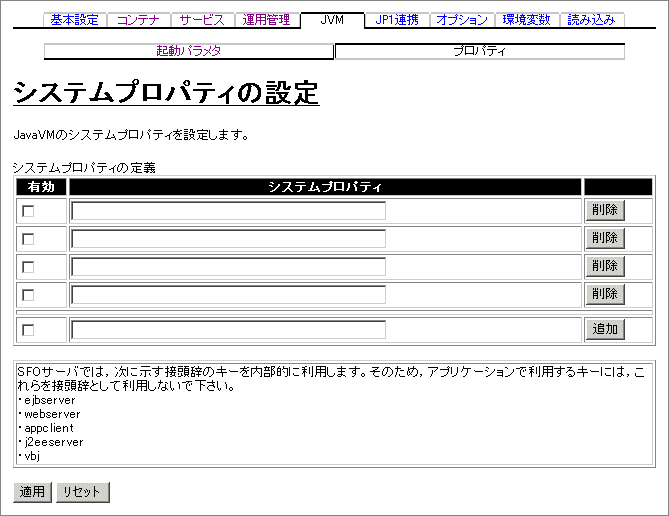Viewport: 669px width, 516px height.
Task: Click the j2eeserver prefix text
Action: [54, 442]
